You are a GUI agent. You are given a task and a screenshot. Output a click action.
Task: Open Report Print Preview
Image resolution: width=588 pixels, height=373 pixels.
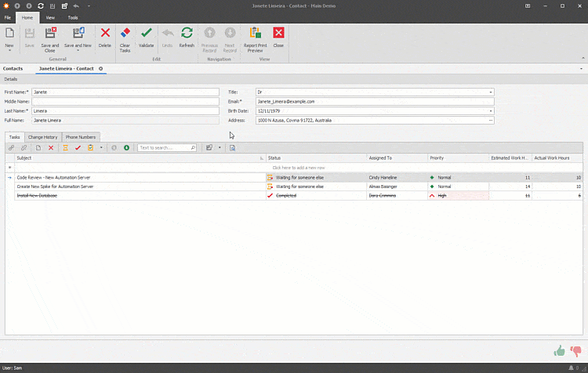coord(255,33)
